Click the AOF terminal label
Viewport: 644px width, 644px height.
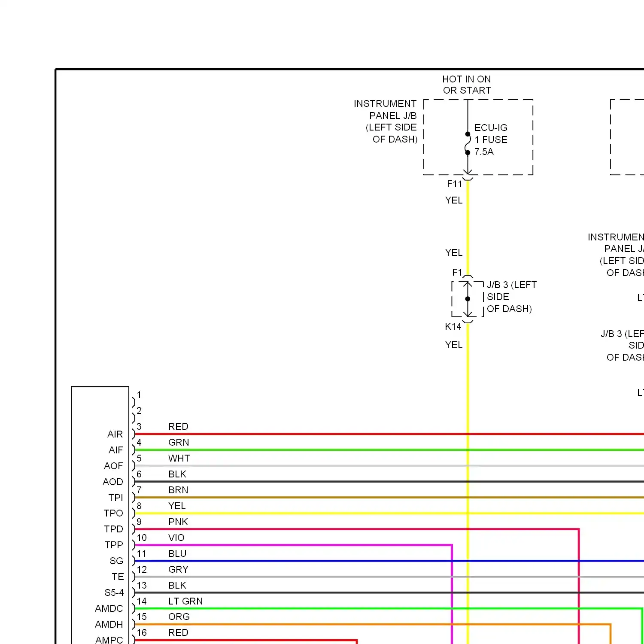[113, 466]
